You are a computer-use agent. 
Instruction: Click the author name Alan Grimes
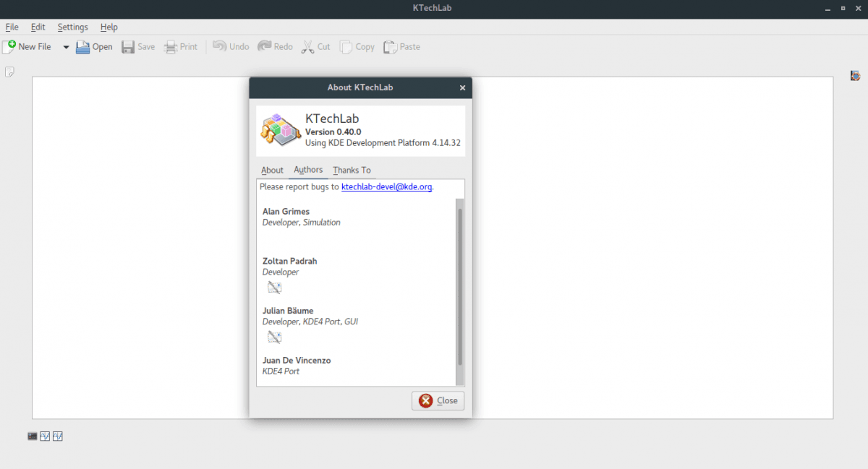(286, 212)
